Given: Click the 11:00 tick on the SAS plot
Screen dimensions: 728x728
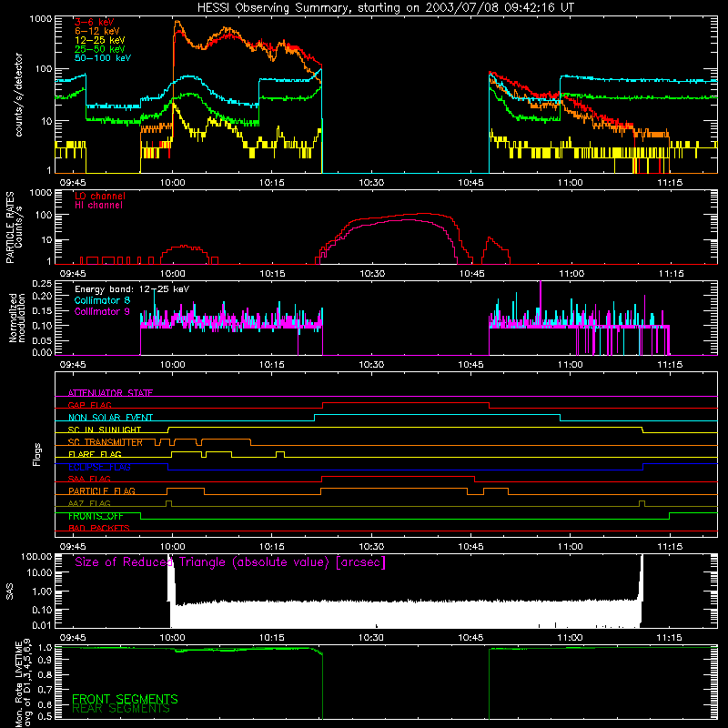Looking at the screenshot, I should click(571, 638).
